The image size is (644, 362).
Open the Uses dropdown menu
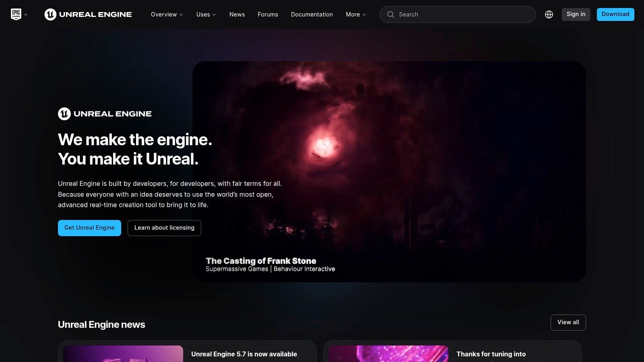point(205,14)
